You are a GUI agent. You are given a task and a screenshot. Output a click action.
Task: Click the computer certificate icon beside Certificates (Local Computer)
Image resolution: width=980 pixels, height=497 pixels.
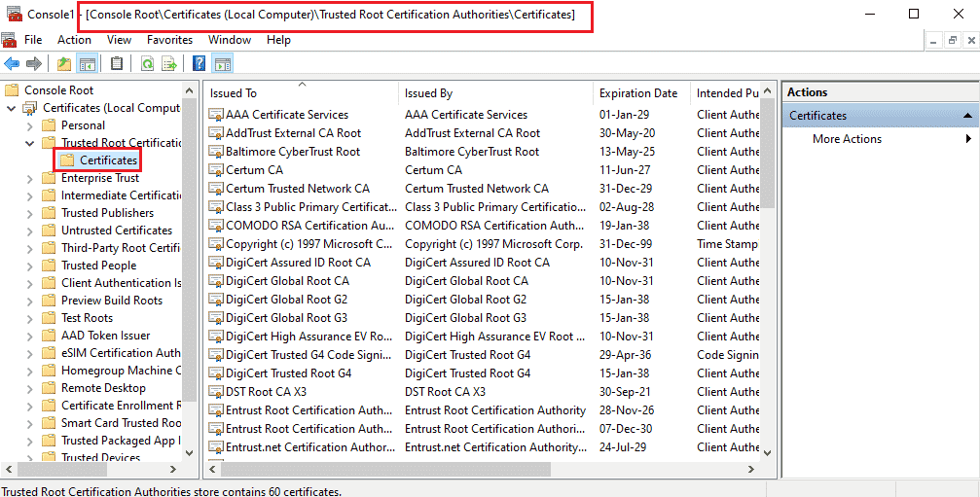(30, 108)
